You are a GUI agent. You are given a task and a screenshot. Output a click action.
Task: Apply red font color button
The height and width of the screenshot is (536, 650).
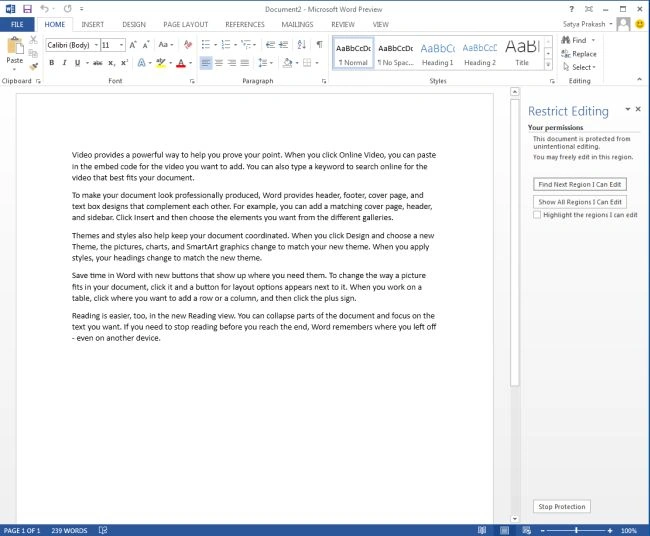pos(181,63)
